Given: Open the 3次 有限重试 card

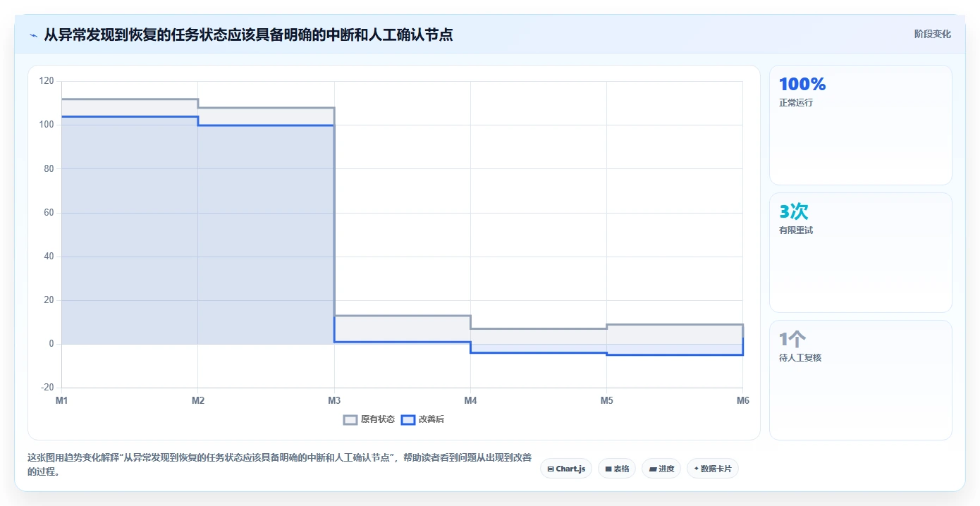Looking at the screenshot, I should pos(861,253).
